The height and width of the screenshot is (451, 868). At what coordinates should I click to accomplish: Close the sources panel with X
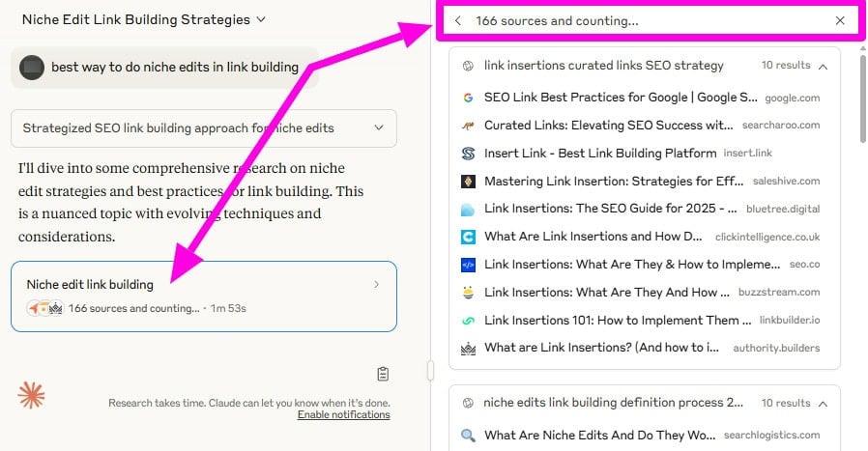pos(839,20)
